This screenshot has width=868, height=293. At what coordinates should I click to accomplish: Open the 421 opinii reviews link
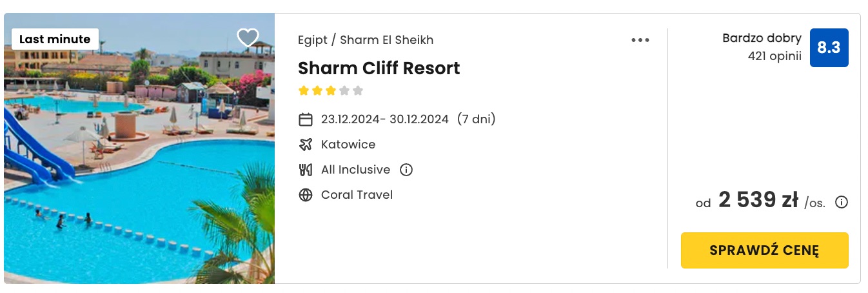coord(774,56)
